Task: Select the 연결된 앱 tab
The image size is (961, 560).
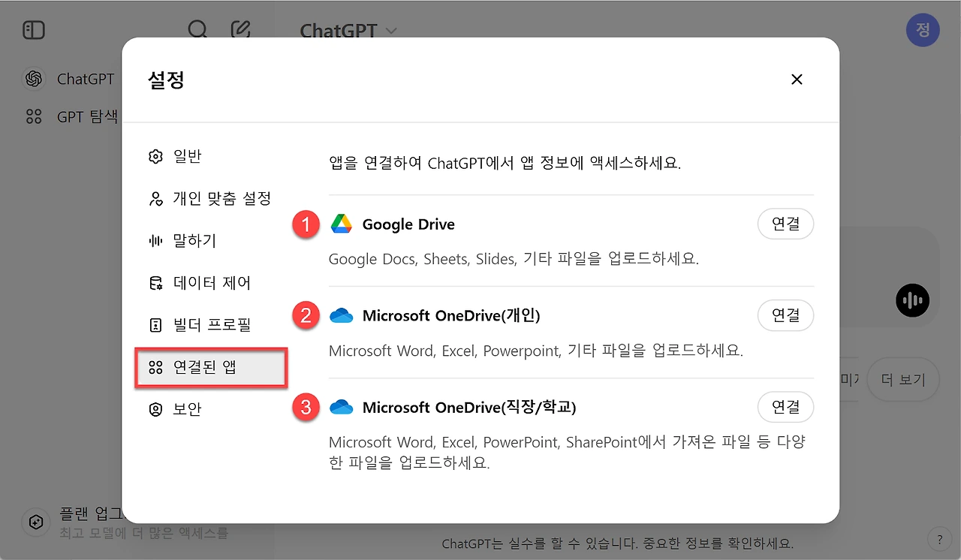Action: click(x=210, y=367)
